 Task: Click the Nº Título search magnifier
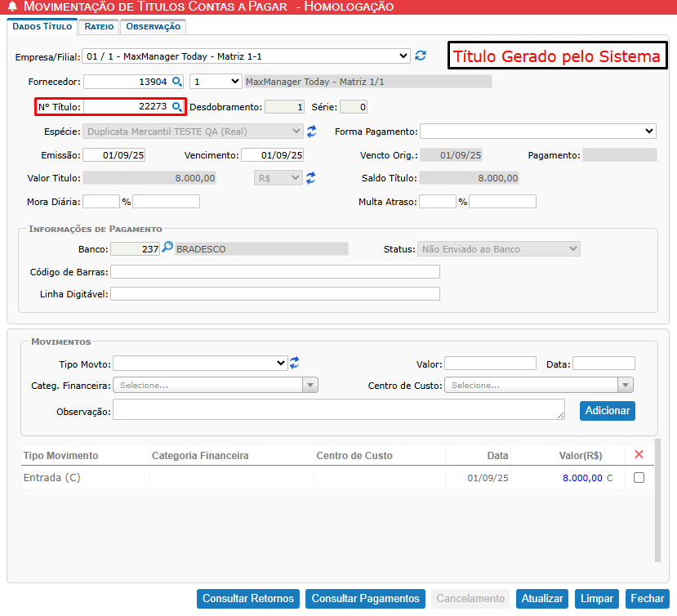pos(176,107)
